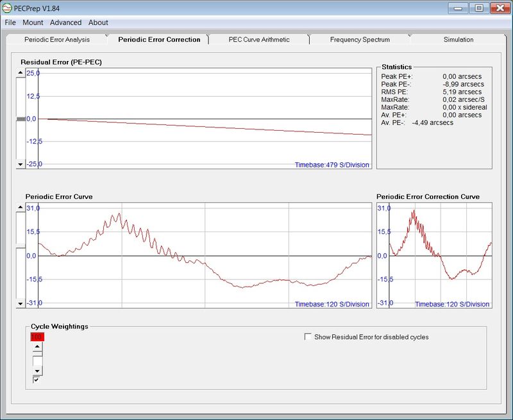
Task: Uncheck the cycle enable checkbox under the weighting slider
Action: click(36, 380)
